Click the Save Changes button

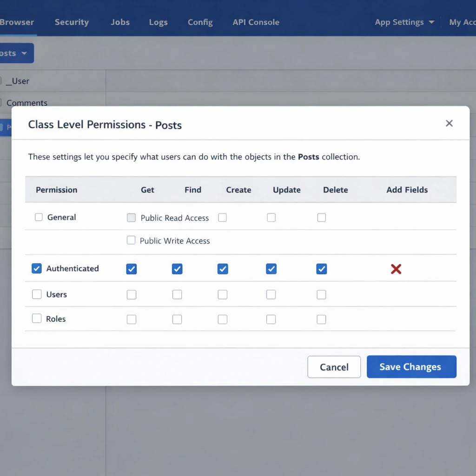coord(411,367)
